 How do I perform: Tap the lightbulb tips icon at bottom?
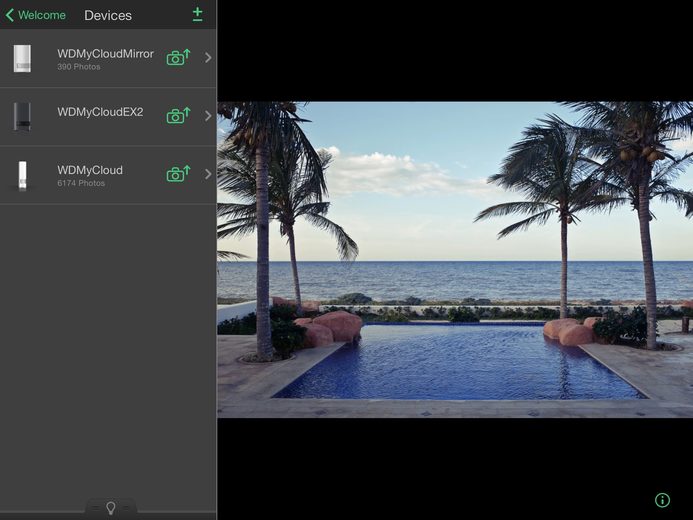110,508
